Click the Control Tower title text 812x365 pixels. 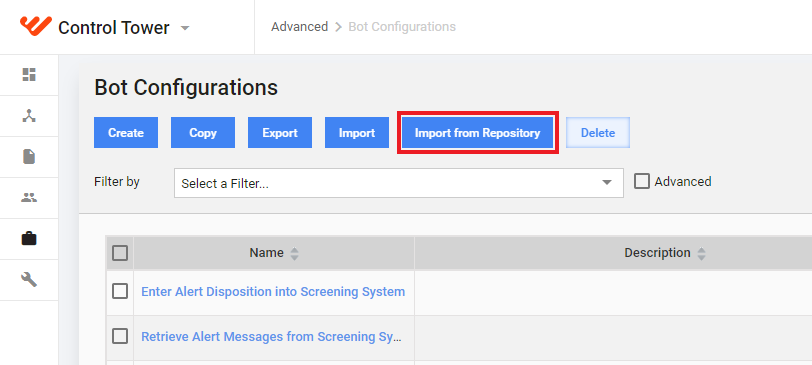(x=113, y=27)
